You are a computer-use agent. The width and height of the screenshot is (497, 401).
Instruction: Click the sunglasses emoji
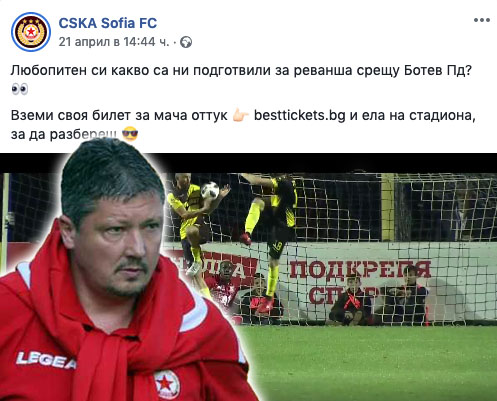[130, 134]
